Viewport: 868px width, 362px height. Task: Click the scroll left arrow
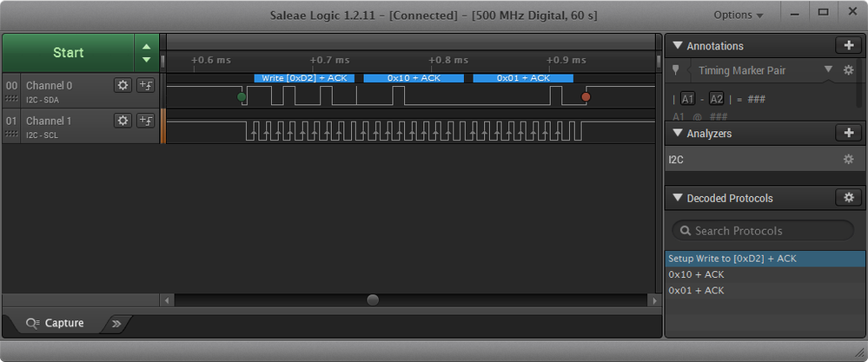(167, 300)
